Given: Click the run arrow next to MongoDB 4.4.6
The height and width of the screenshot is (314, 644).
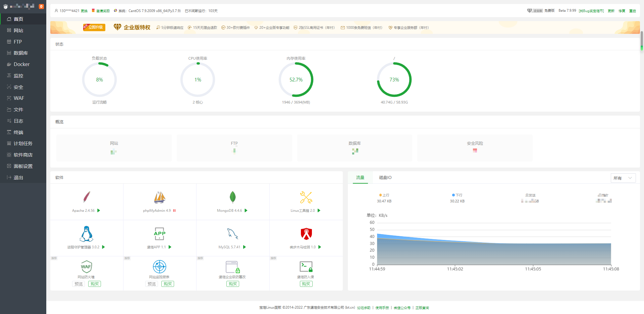Looking at the screenshot, I should point(246,210).
